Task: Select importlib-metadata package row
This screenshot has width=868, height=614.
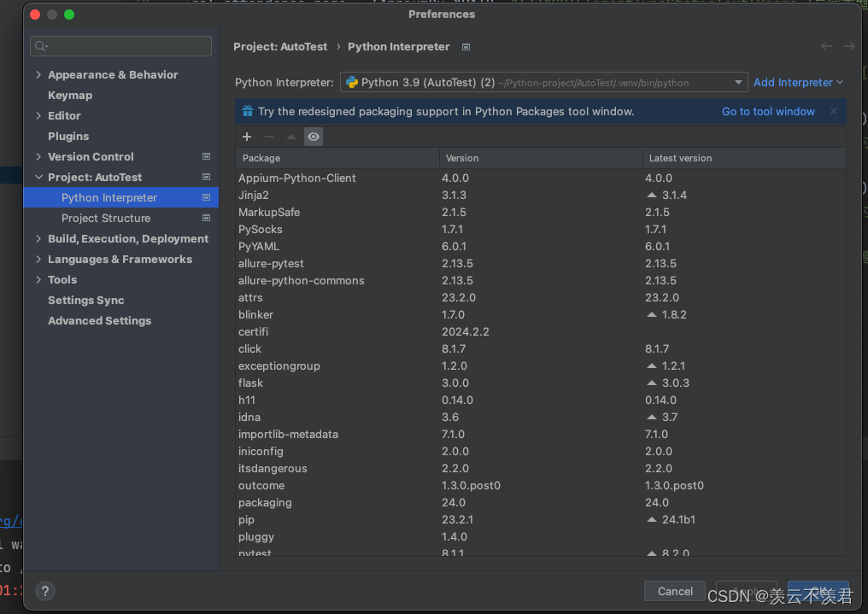Action: click(x=541, y=434)
